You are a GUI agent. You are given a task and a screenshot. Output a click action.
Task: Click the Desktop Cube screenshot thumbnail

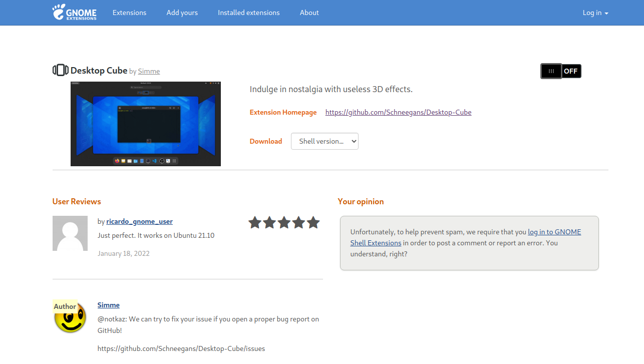click(x=145, y=124)
